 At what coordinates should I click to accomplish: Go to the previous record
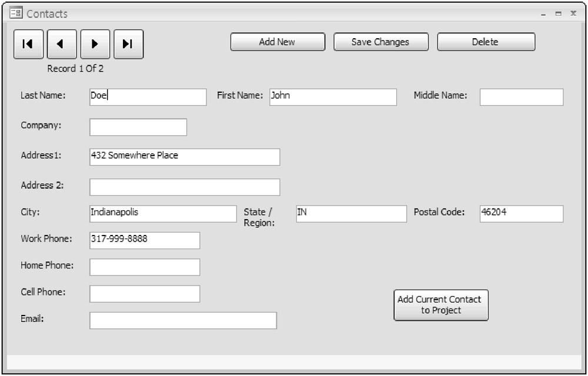pyautogui.click(x=62, y=44)
